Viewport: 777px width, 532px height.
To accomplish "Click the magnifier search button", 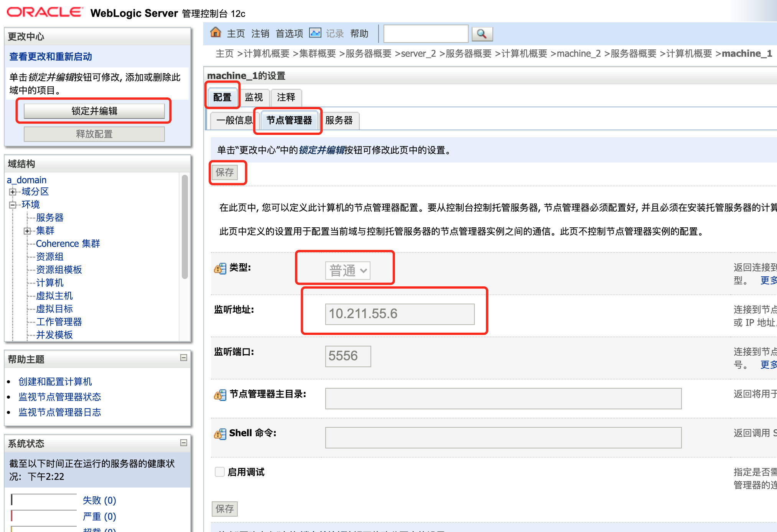I will click(482, 34).
